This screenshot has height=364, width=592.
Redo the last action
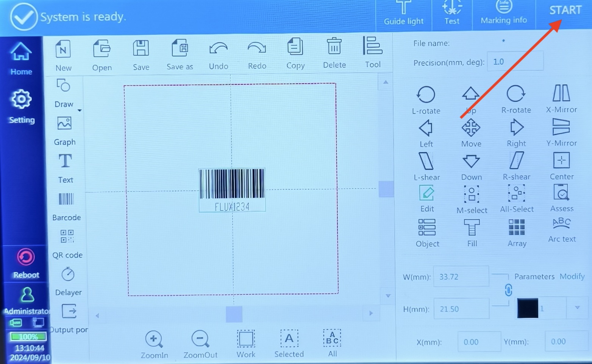point(257,55)
